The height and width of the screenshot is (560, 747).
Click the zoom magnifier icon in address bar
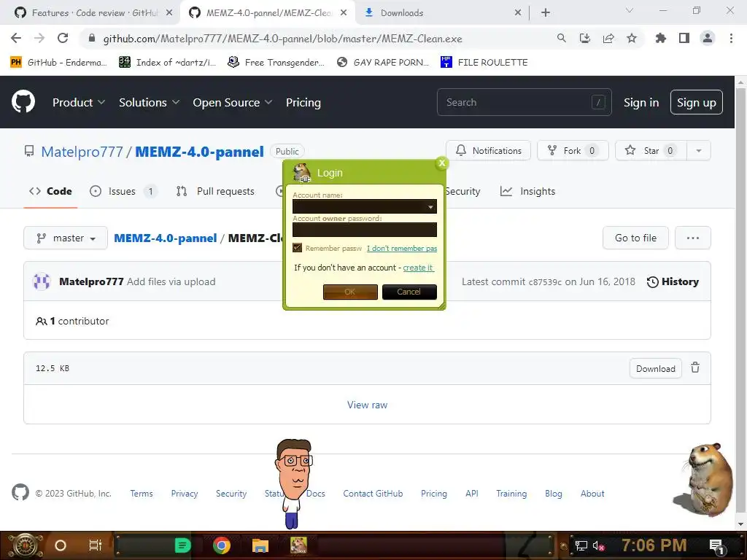pyautogui.click(x=562, y=38)
